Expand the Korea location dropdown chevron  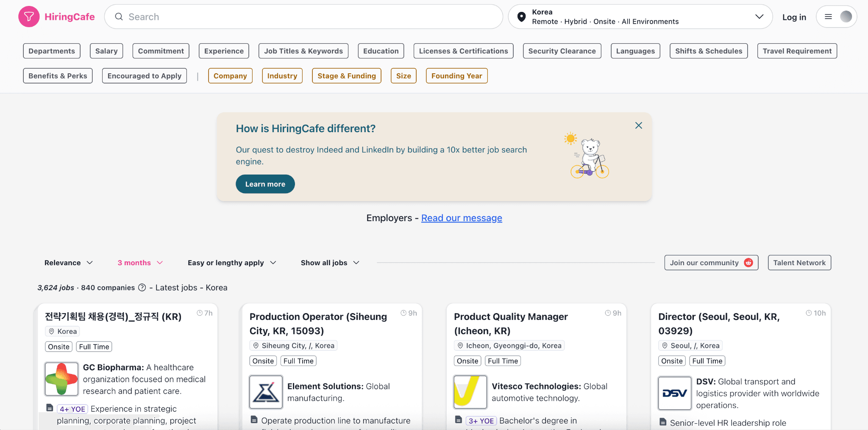tap(759, 17)
